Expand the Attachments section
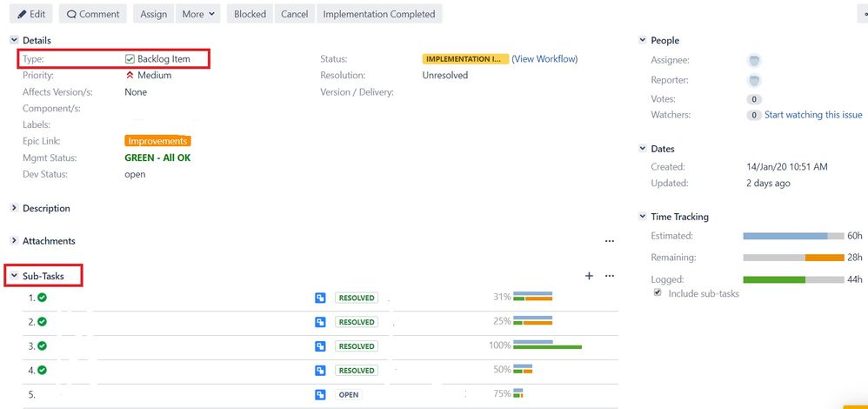Screen dimensions: 868x409 tap(15, 240)
